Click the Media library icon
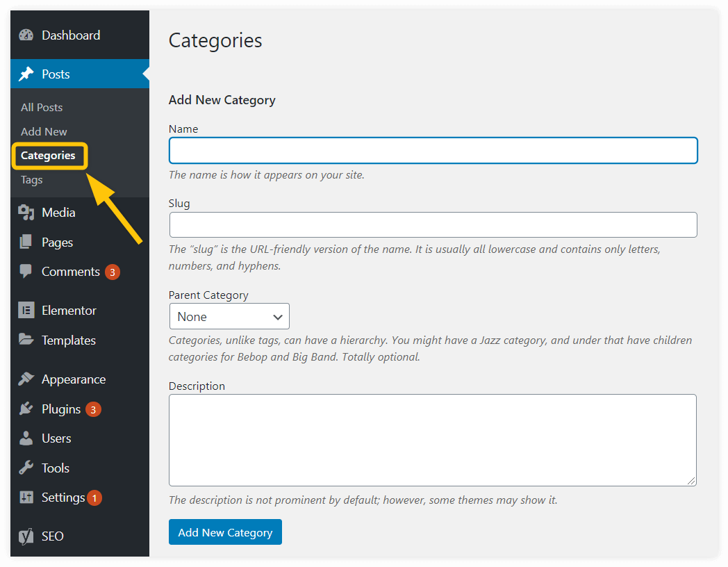This screenshot has width=728, height=567. [x=26, y=212]
